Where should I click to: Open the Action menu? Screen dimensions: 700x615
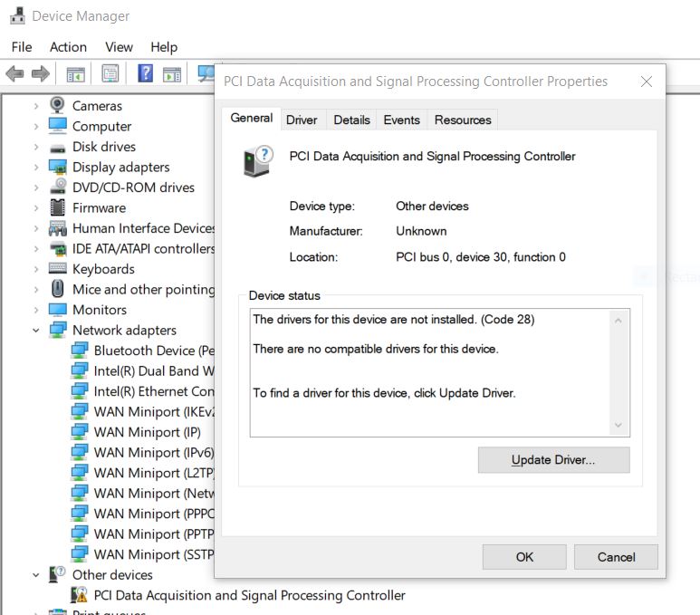[x=68, y=47]
